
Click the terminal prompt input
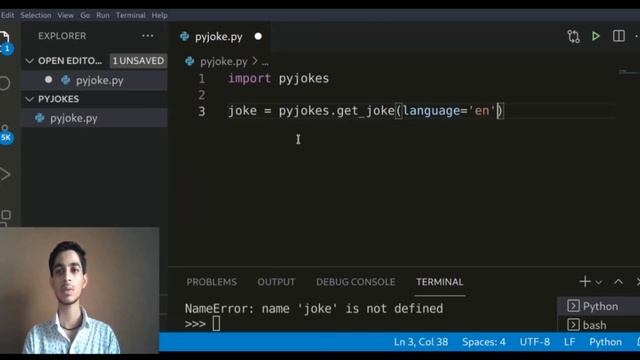tap(216, 324)
